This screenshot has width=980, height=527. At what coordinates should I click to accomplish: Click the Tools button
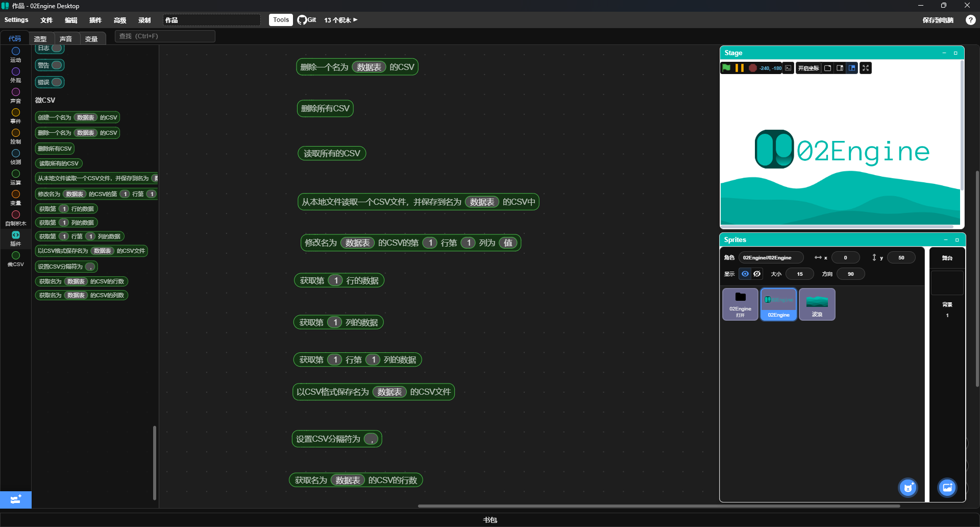tap(281, 20)
